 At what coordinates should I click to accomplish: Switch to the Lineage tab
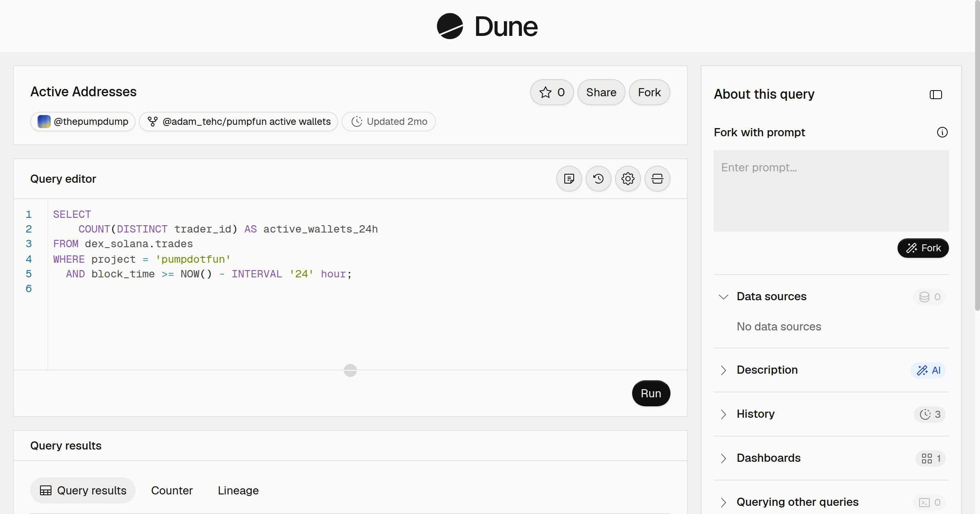click(x=238, y=490)
